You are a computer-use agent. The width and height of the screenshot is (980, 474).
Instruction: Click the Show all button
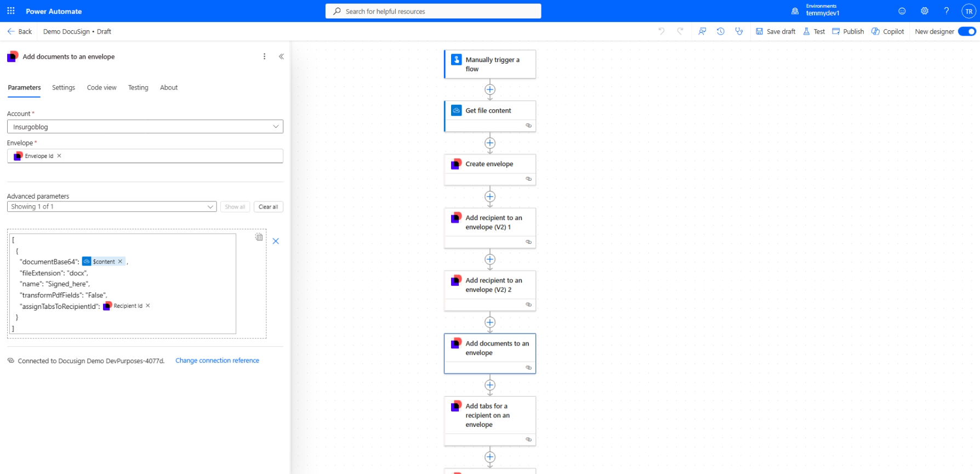coord(235,207)
